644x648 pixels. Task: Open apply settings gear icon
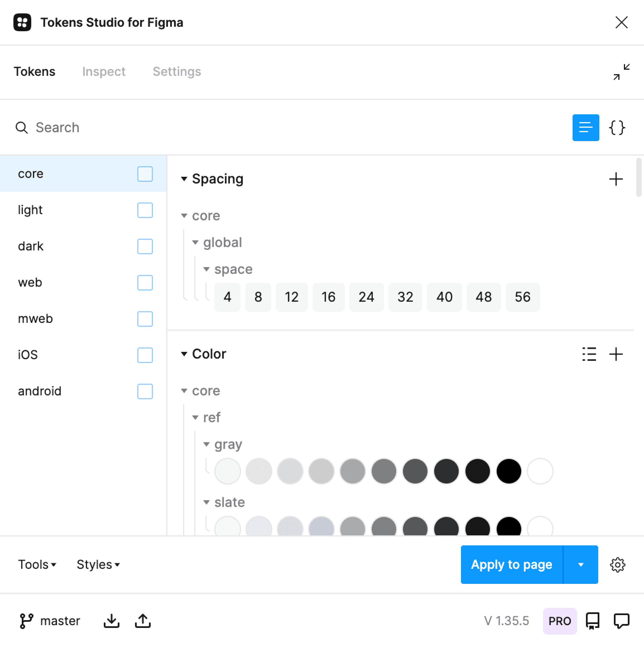point(617,565)
